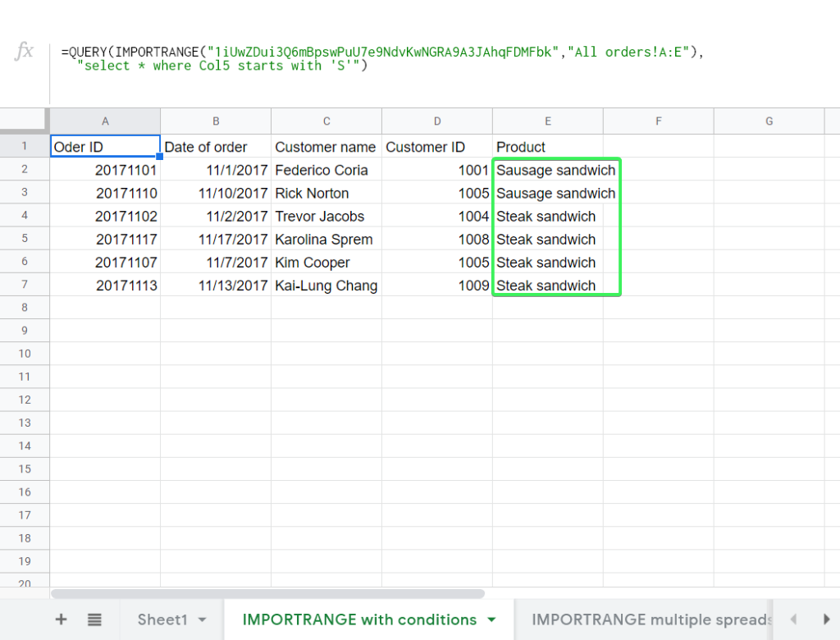840x640 pixels.
Task: Add a new sheet with the plus icon
Action: pyautogui.click(x=62, y=619)
